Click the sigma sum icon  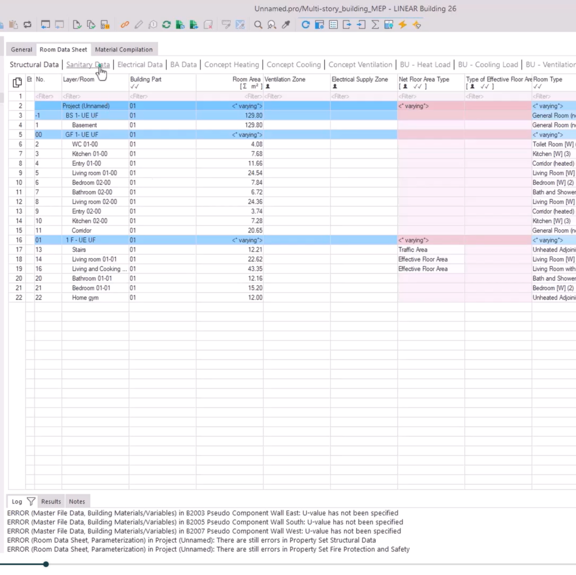375,25
